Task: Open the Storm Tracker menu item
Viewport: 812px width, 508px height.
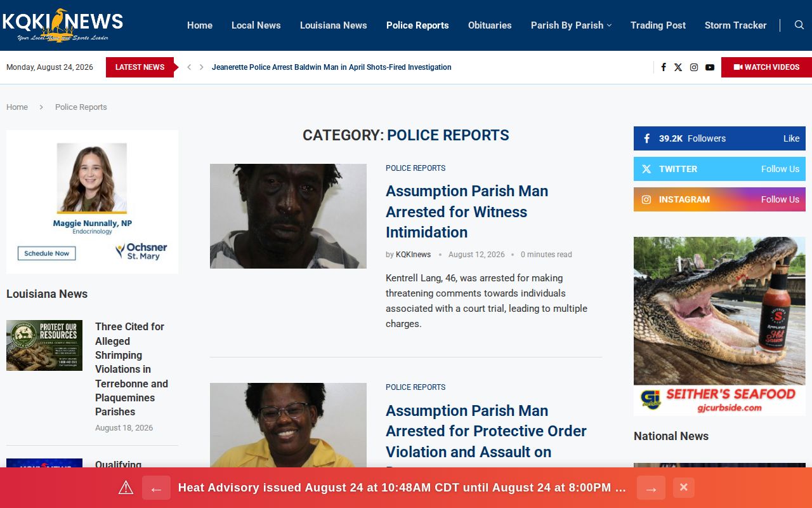Action: (736, 25)
